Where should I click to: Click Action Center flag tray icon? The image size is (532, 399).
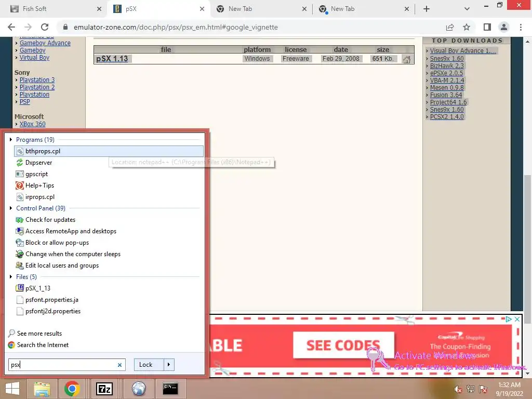[483, 389]
